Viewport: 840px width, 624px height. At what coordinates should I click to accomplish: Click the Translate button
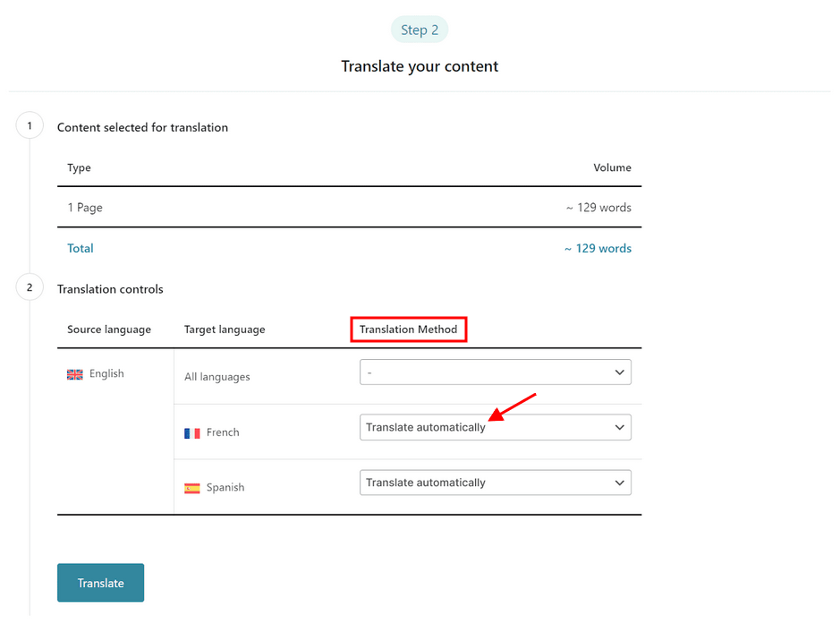point(101,583)
